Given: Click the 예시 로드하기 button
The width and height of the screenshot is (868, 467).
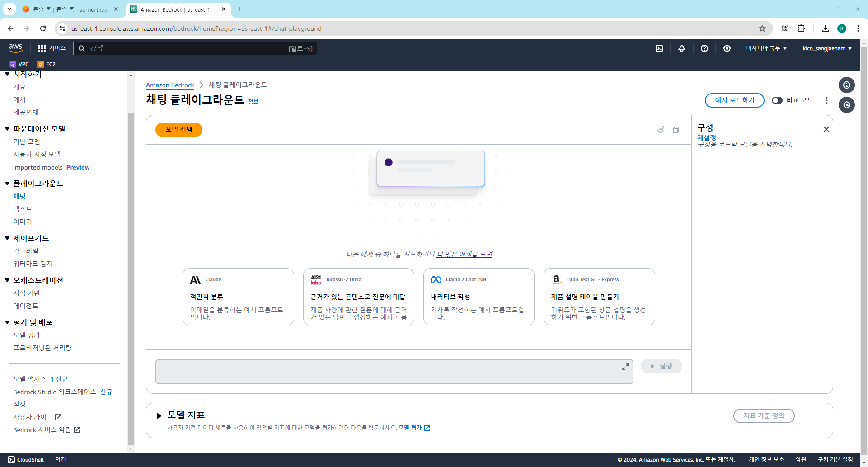Looking at the screenshot, I should pos(734,100).
